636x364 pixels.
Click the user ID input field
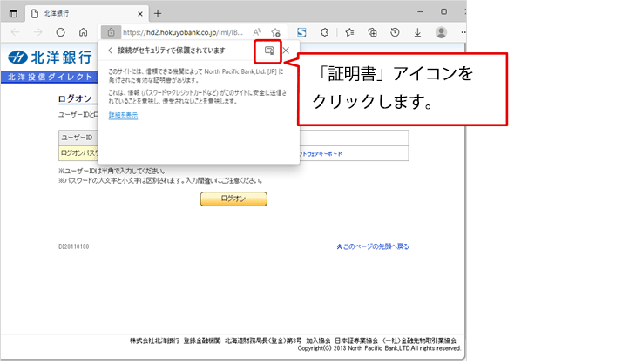[354, 138]
